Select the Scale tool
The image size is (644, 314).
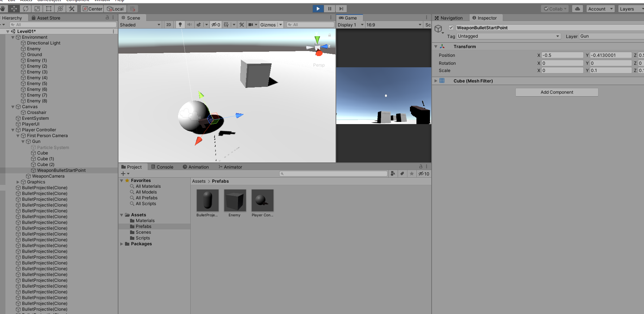37,9
